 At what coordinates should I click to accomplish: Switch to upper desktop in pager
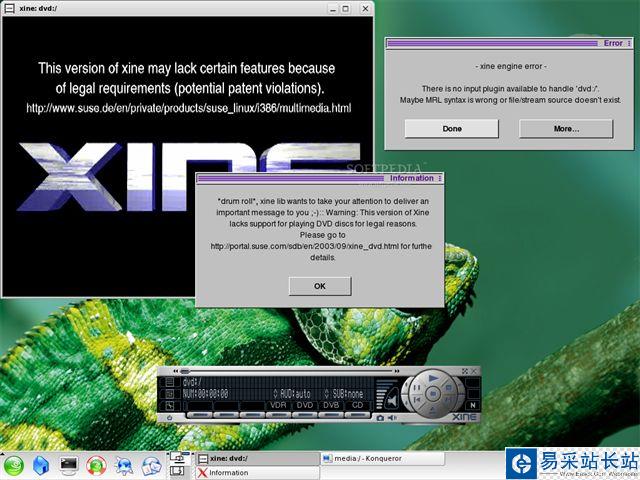tap(178, 458)
